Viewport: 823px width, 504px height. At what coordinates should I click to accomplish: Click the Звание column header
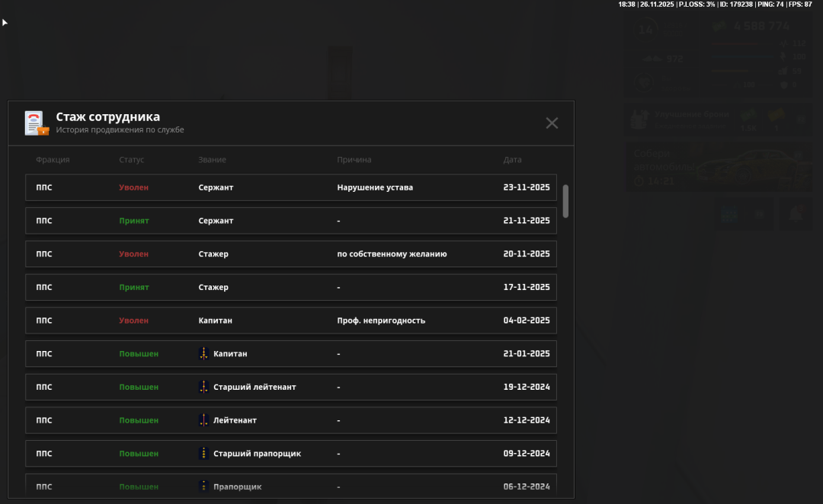(x=212, y=160)
